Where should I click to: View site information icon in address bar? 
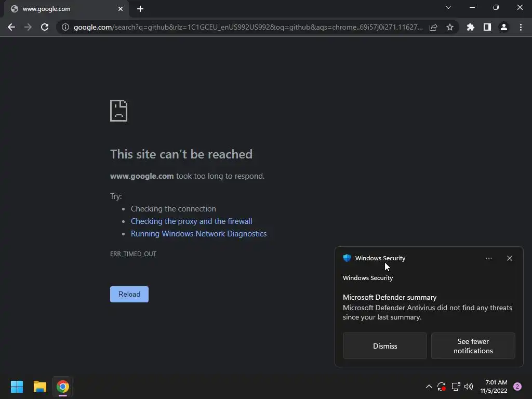[x=65, y=27]
